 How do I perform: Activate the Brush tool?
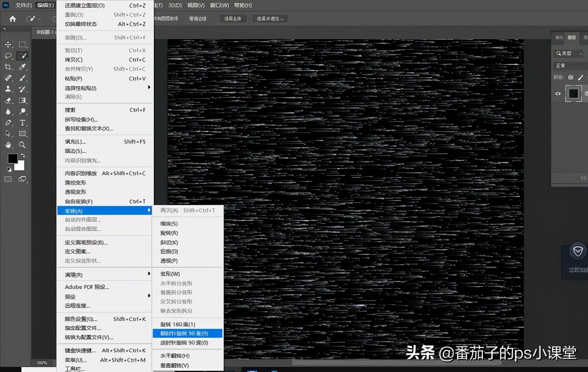[22, 78]
